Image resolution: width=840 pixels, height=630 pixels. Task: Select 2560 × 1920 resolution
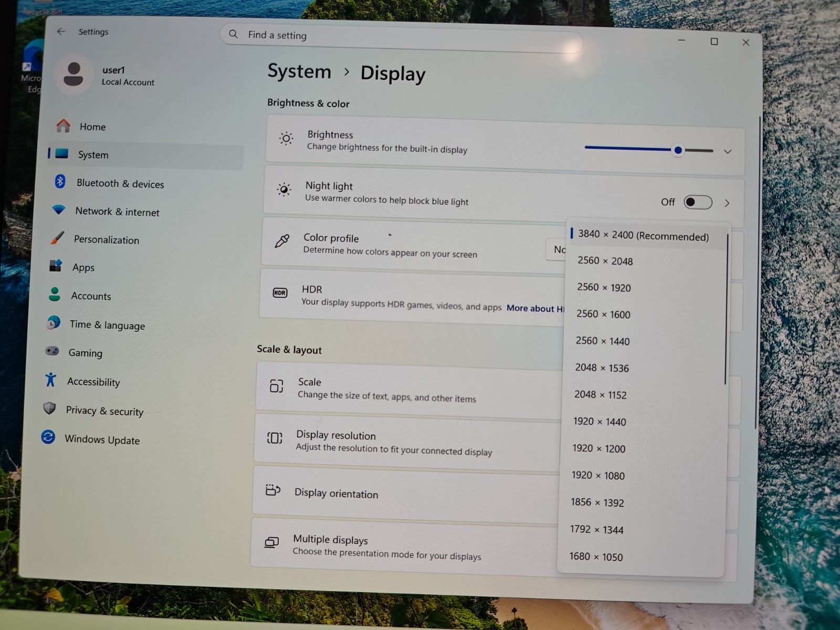tap(646, 288)
